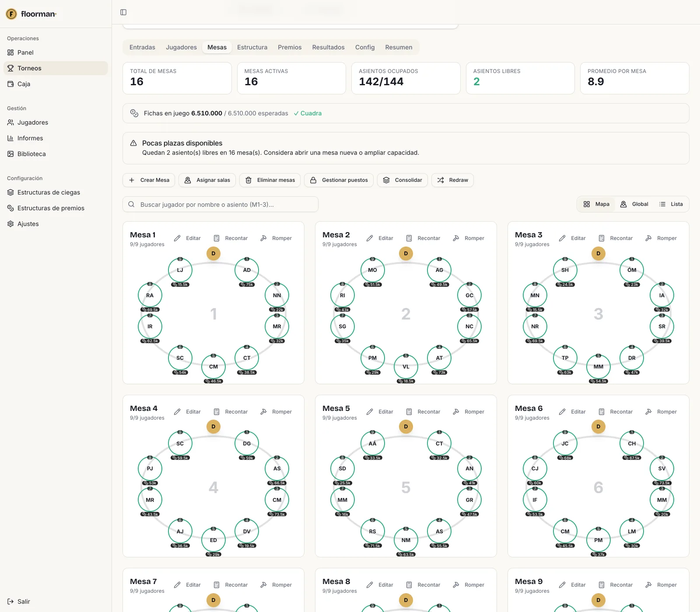The height and width of the screenshot is (612, 700).
Task: Focus the player search field
Action: pos(220,204)
